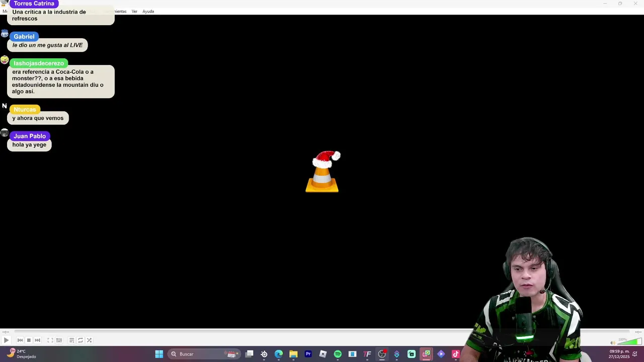
Task: Click the remaining time label at the seek bar's right end
Action: 638,332
